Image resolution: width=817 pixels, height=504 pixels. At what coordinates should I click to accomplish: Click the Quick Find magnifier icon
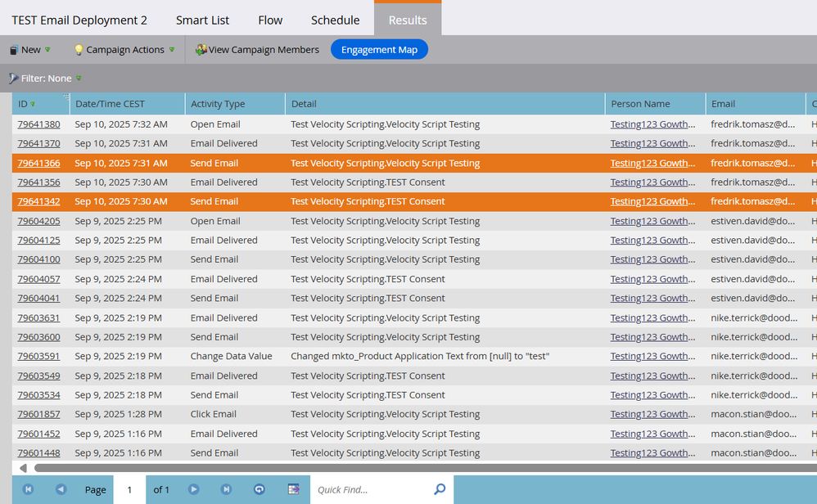(440, 489)
